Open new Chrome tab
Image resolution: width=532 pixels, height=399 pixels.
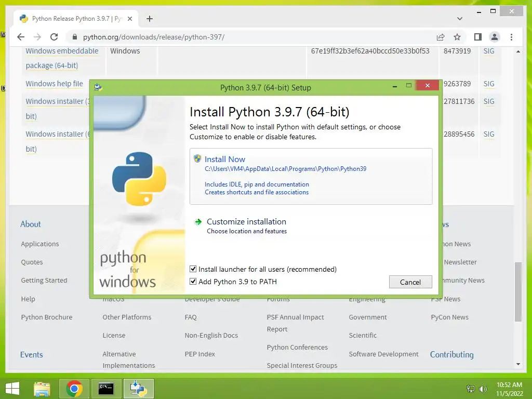(x=150, y=19)
